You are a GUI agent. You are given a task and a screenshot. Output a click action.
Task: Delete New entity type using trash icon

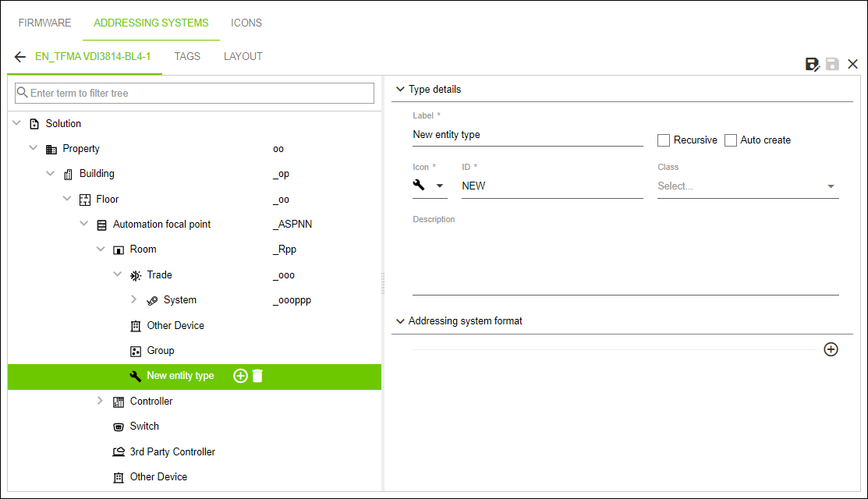258,376
